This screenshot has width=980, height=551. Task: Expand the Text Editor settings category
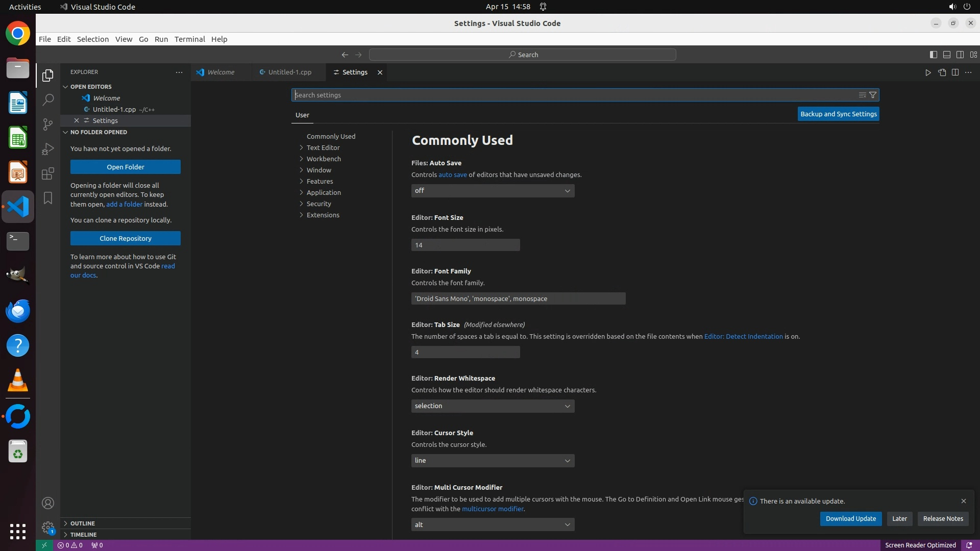tap(323, 147)
